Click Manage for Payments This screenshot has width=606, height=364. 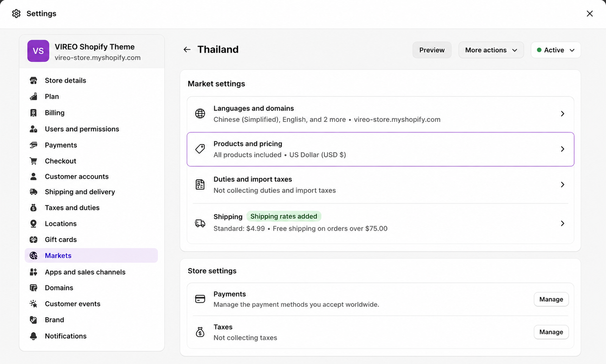551,299
